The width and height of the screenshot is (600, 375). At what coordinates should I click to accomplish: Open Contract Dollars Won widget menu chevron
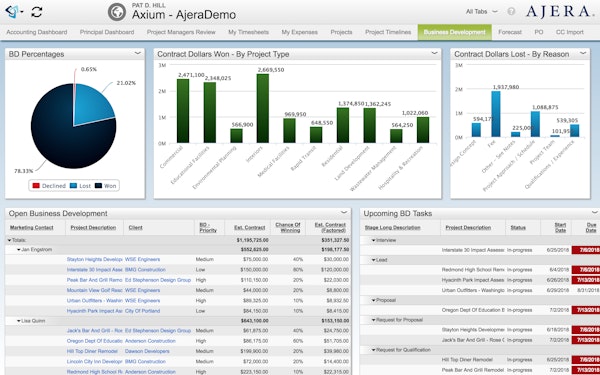(434, 53)
